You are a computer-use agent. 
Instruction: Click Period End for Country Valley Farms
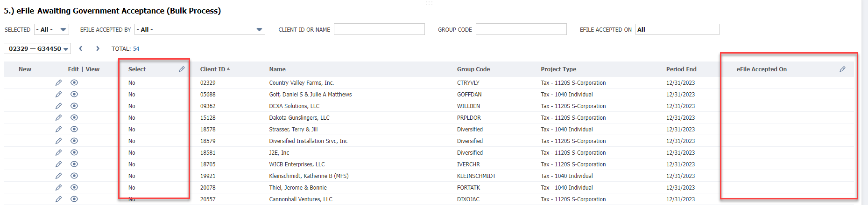pyautogui.click(x=680, y=82)
